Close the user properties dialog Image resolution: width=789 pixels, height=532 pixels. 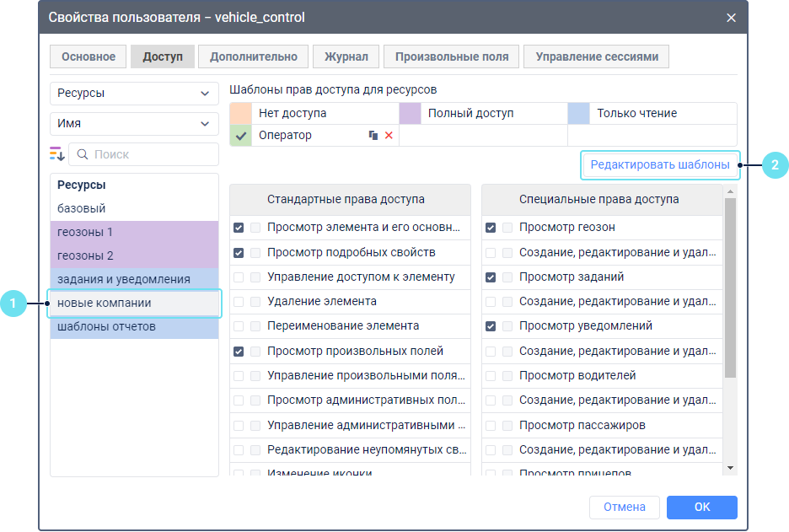[731, 18]
